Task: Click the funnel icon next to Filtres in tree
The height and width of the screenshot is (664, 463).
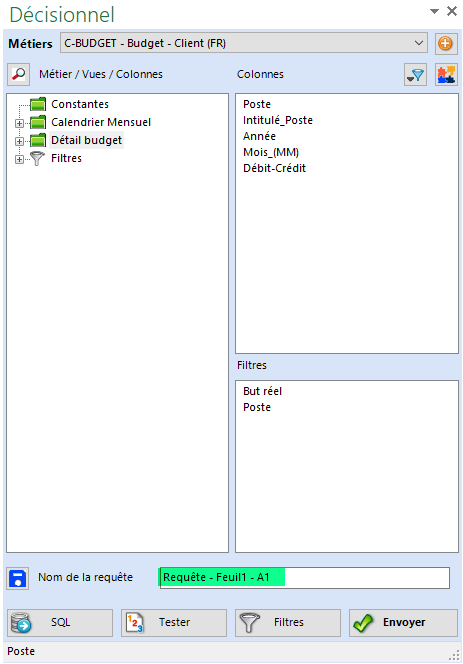Action: (x=38, y=158)
